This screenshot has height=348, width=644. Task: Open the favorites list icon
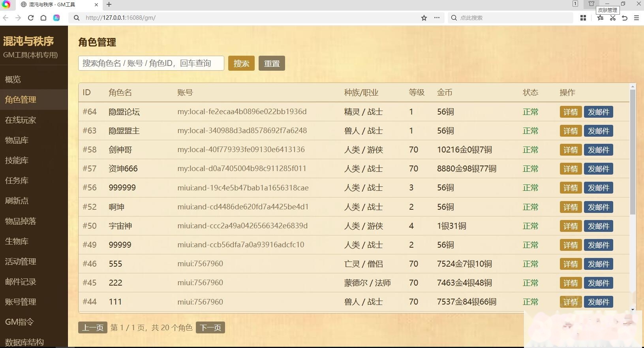coord(600,18)
